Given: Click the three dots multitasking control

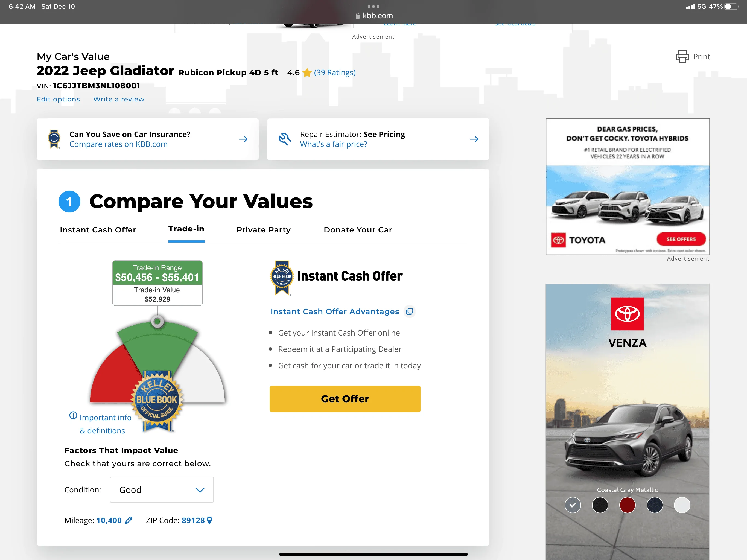Looking at the screenshot, I should tap(373, 6).
